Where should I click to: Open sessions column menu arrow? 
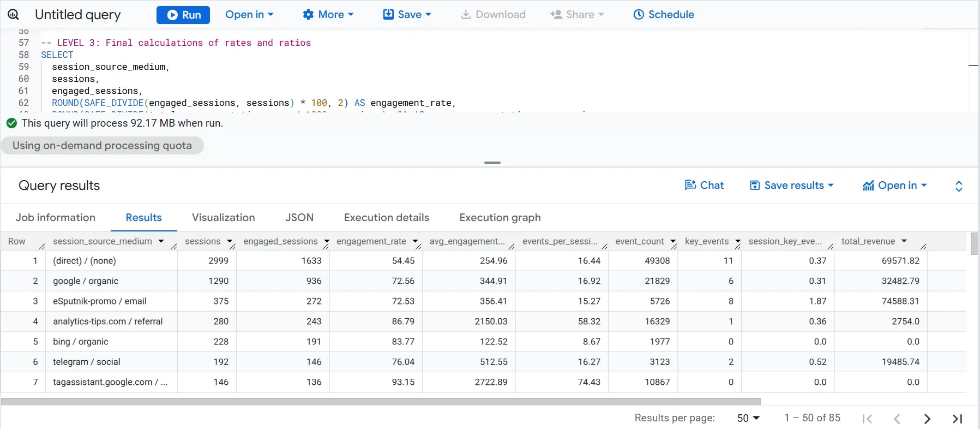point(230,241)
